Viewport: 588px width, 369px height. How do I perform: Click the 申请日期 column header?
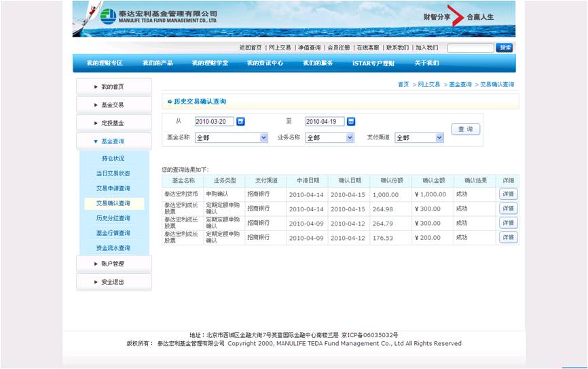[308, 181]
